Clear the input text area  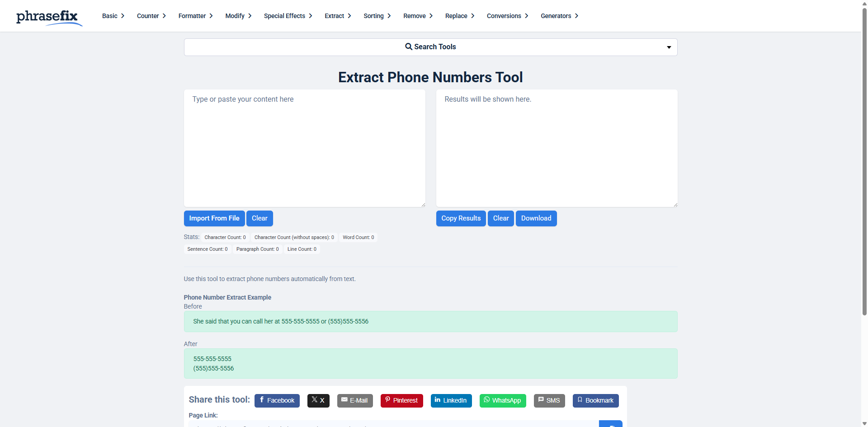tap(259, 218)
